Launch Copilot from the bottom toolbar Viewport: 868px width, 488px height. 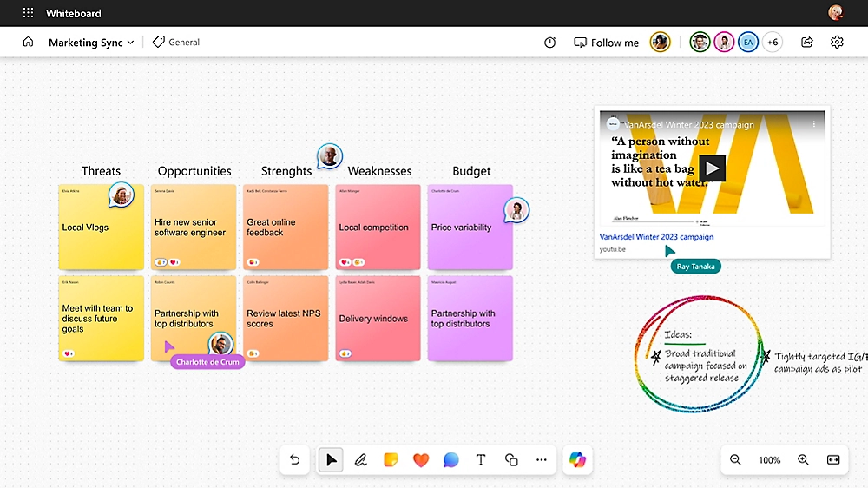pyautogui.click(x=577, y=459)
